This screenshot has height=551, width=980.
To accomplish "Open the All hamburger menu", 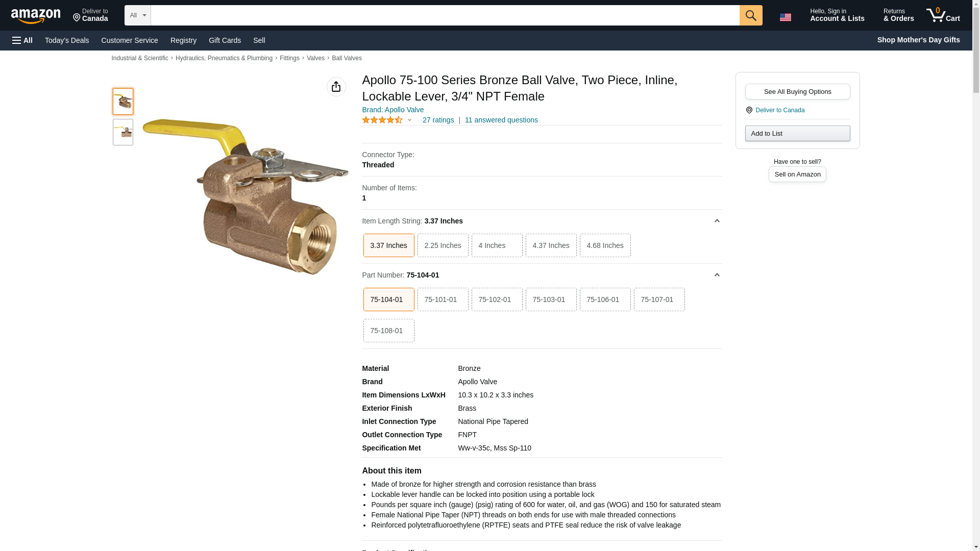I will click(x=22, y=40).
